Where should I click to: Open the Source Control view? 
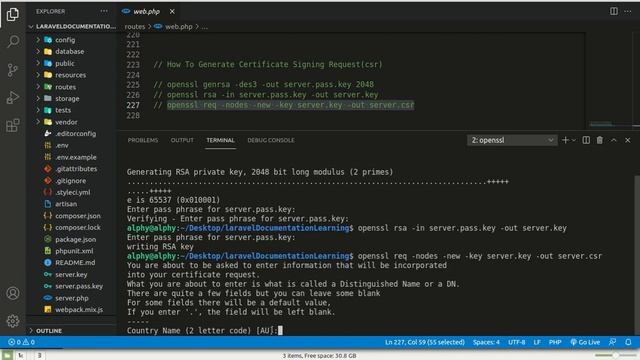coord(13,70)
